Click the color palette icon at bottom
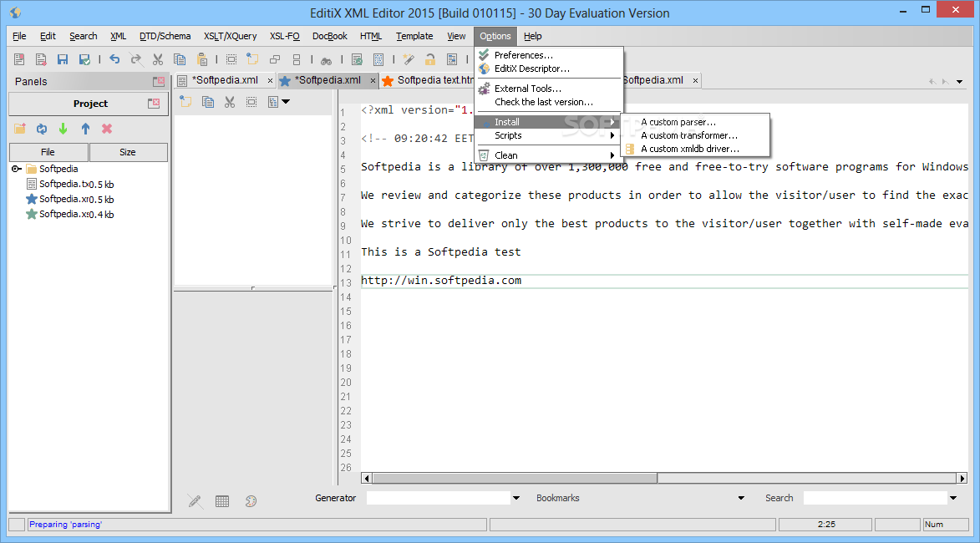The image size is (980, 543). pos(251,501)
